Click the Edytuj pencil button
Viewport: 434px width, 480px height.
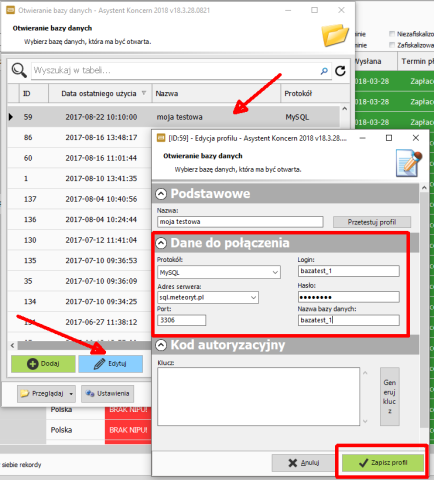pos(111,364)
